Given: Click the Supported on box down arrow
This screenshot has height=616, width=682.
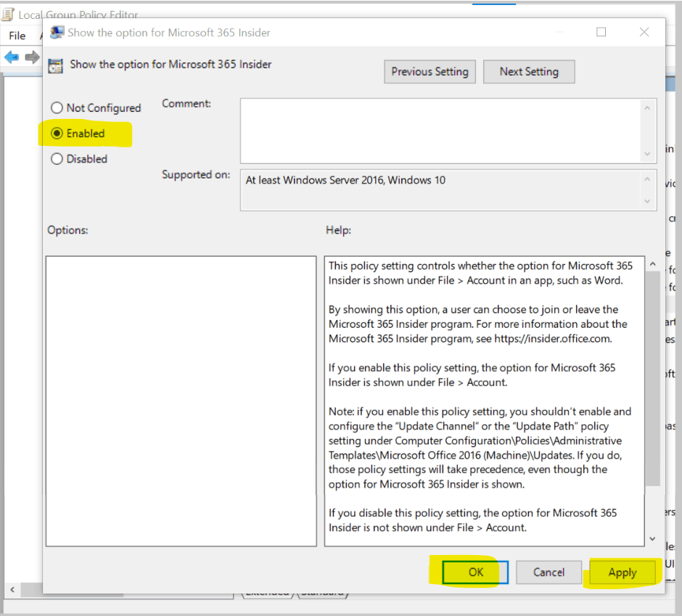Looking at the screenshot, I should click(x=647, y=201).
